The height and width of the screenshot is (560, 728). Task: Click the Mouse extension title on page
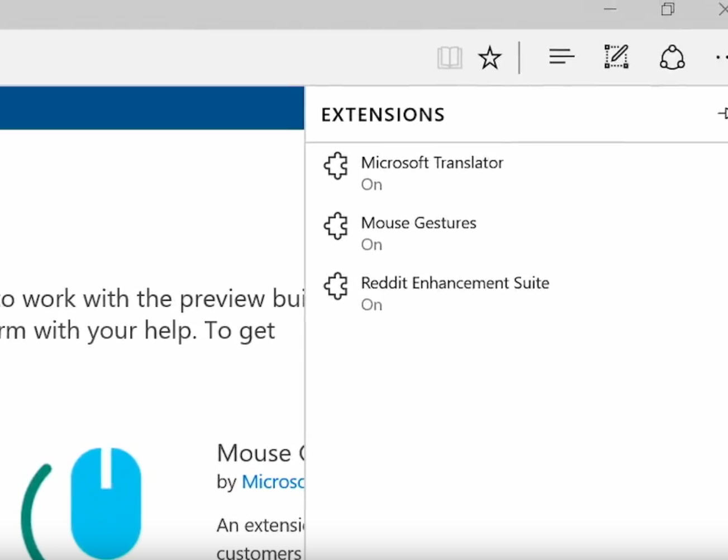pos(260,453)
